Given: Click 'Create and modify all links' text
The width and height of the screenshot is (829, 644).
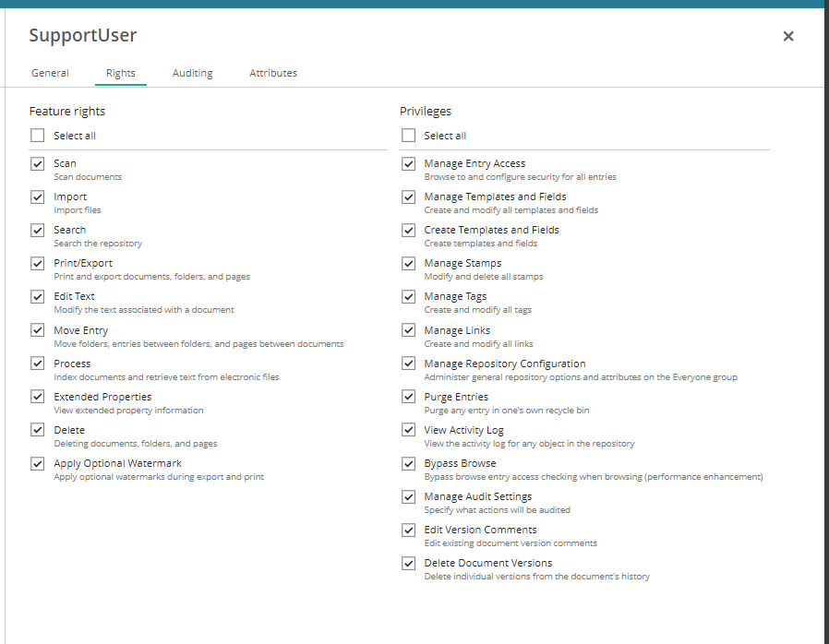Looking at the screenshot, I should pyautogui.click(x=478, y=344).
